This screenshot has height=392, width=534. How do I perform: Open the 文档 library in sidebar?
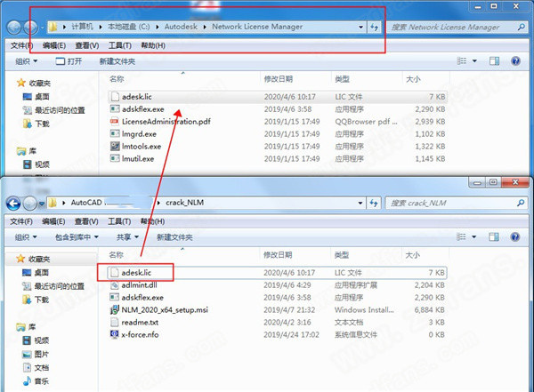[x=42, y=366]
